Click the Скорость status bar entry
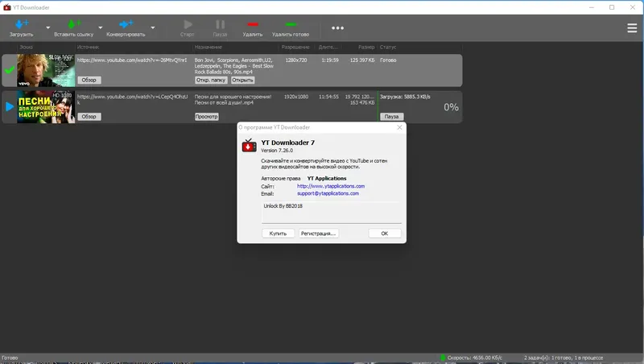This screenshot has height=364, width=644. click(x=474, y=358)
